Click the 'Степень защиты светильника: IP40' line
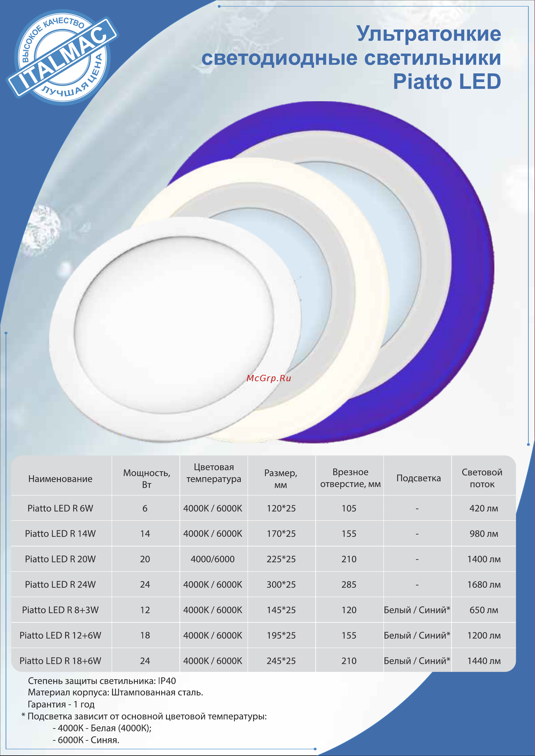The height and width of the screenshot is (756, 535). pyautogui.click(x=102, y=681)
